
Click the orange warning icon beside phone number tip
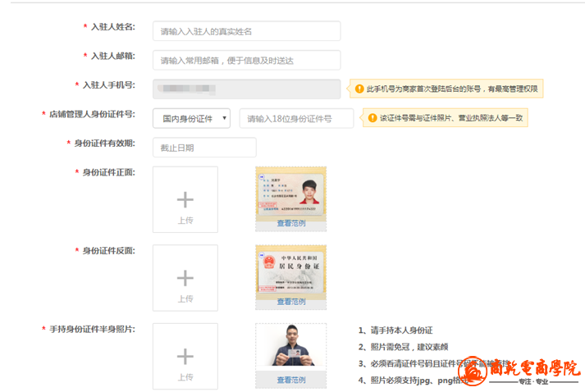[x=359, y=89]
